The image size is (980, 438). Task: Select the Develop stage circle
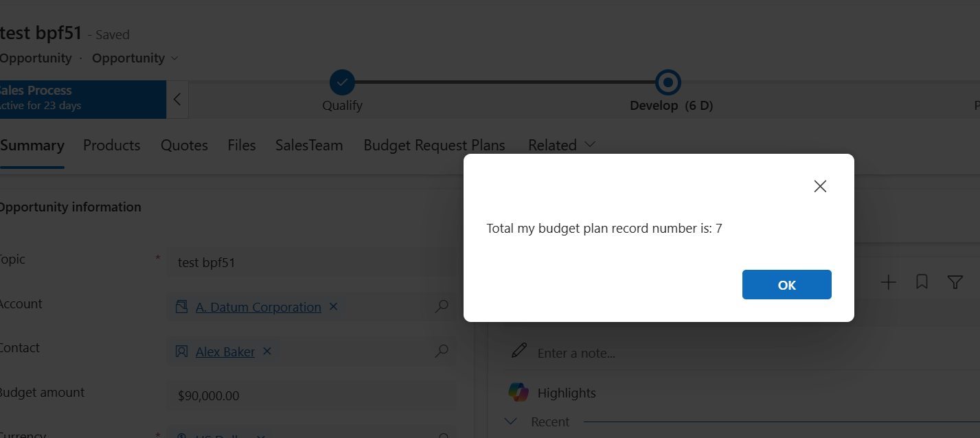(668, 82)
